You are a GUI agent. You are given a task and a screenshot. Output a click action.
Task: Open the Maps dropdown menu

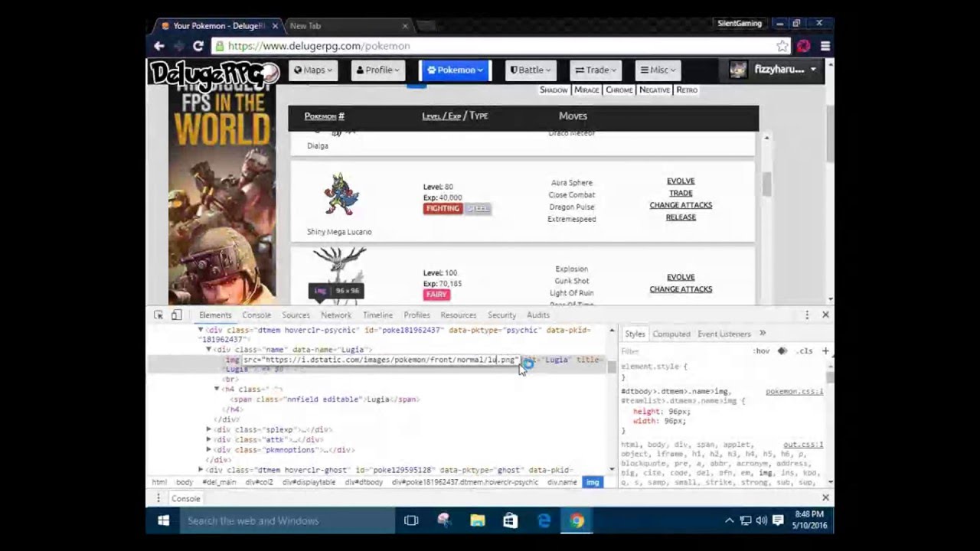click(314, 70)
